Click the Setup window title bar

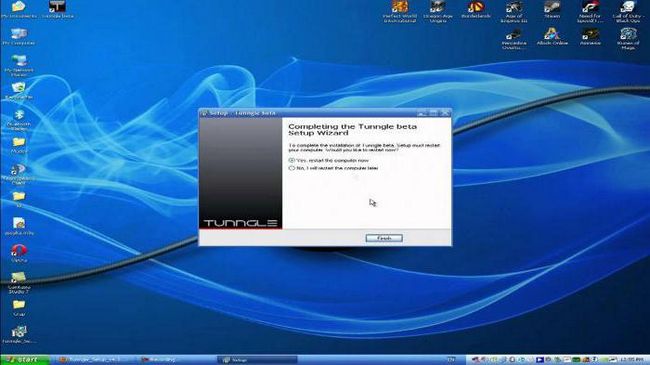point(307,113)
